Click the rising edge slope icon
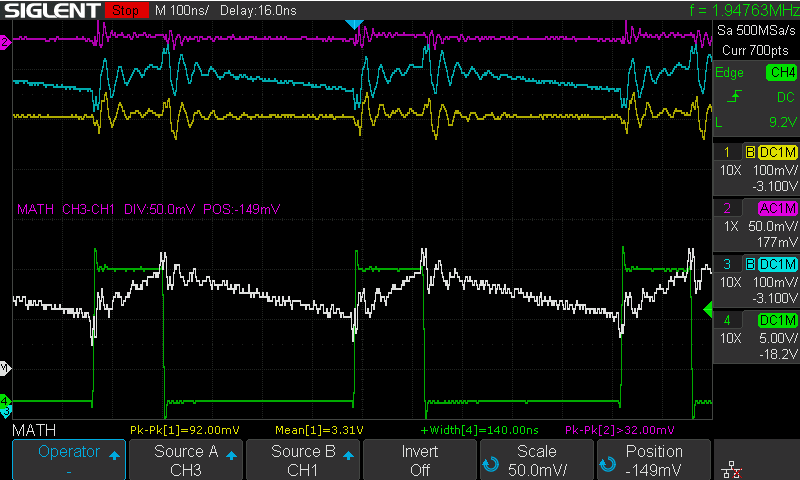 pyautogui.click(x=735, y=97)
